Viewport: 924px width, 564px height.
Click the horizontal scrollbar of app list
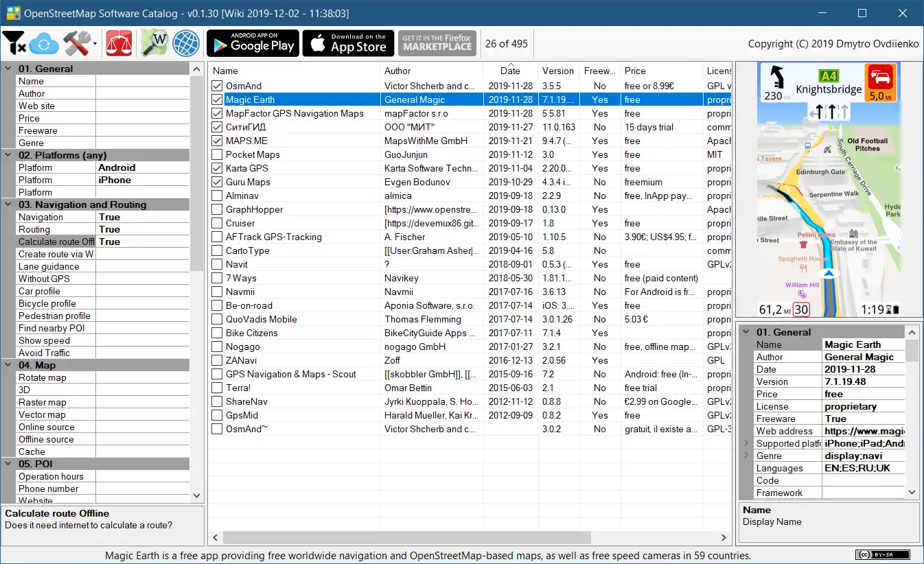coord(406,537)
